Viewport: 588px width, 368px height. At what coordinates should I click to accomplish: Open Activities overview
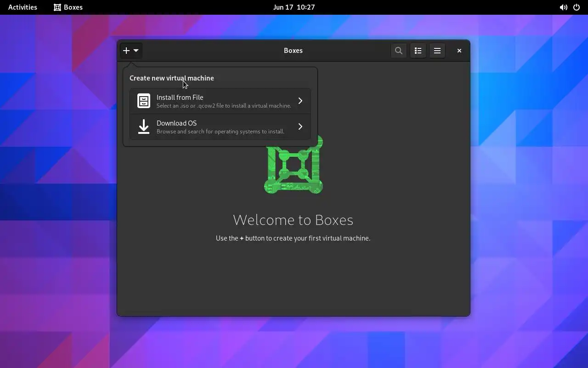click(23, 7)
